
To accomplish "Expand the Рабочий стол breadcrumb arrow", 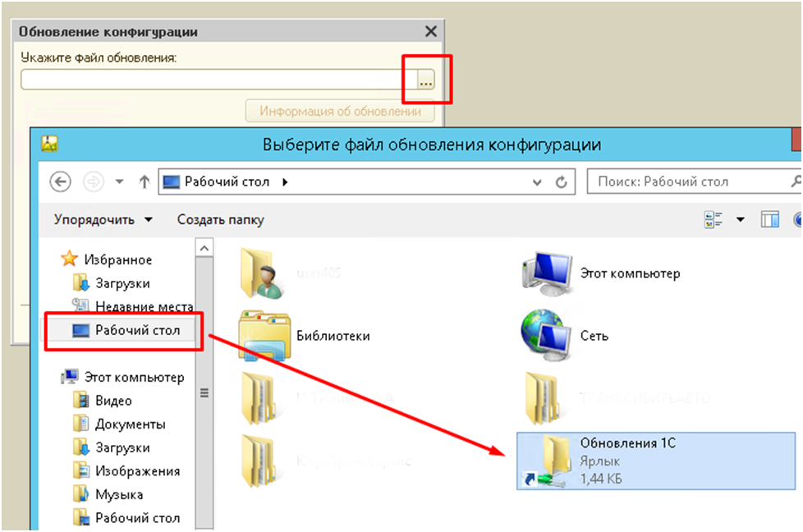I will pyautogui.click(x=285, y=181).
